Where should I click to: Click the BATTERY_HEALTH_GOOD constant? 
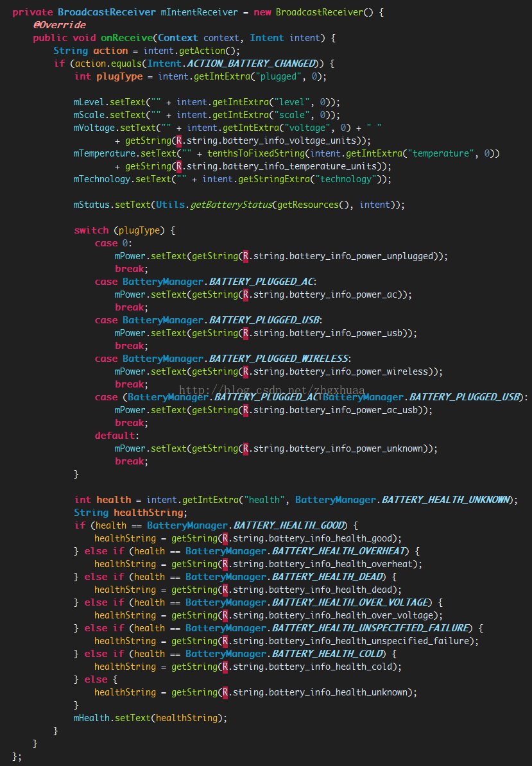pos(289,525)
